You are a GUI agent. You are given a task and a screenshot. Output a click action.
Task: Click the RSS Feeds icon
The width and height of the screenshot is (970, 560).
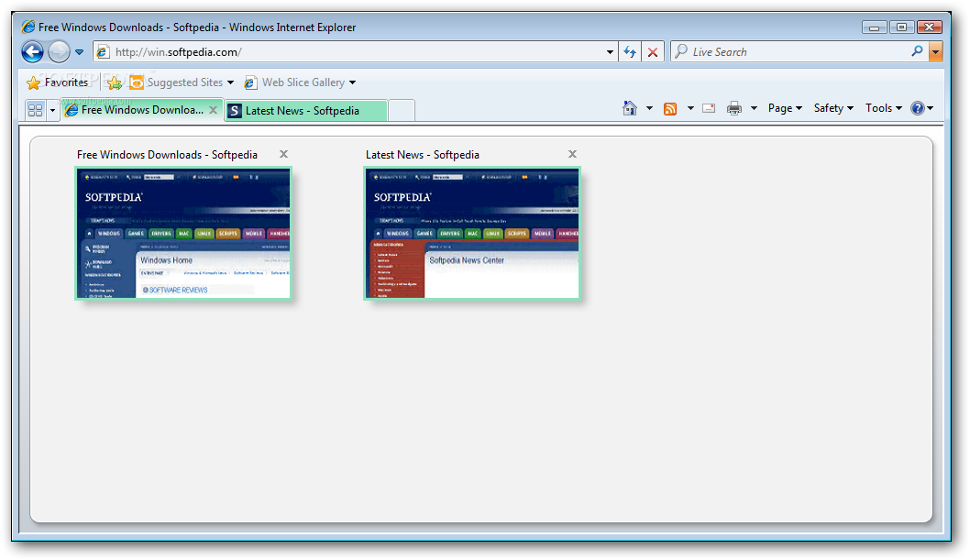click(x=670, y=109)
